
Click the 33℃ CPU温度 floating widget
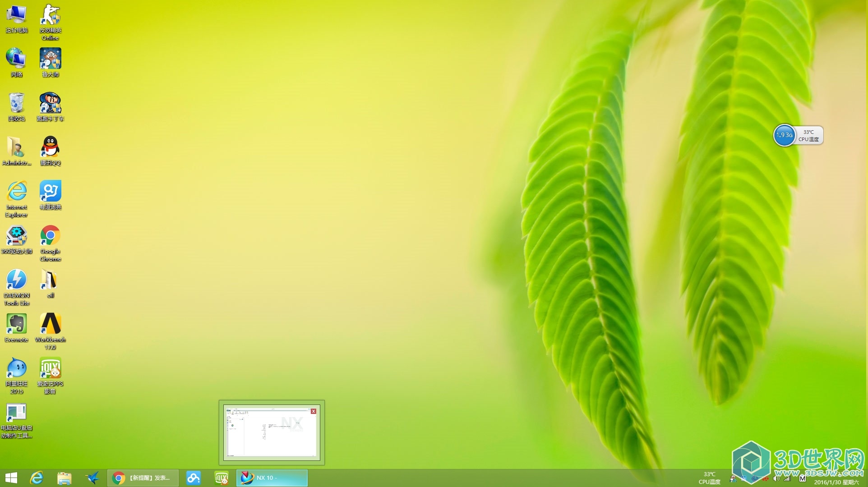click(808, 135)
